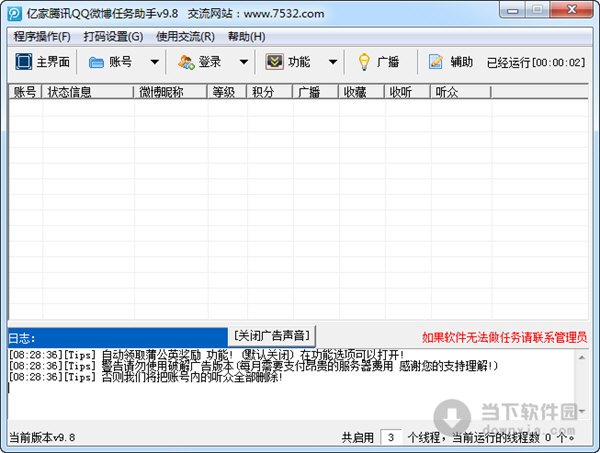The width and height of the screenshot is (600, 453).
Task: Click the [关闭广告声音] button
Action: pos(272,336)
